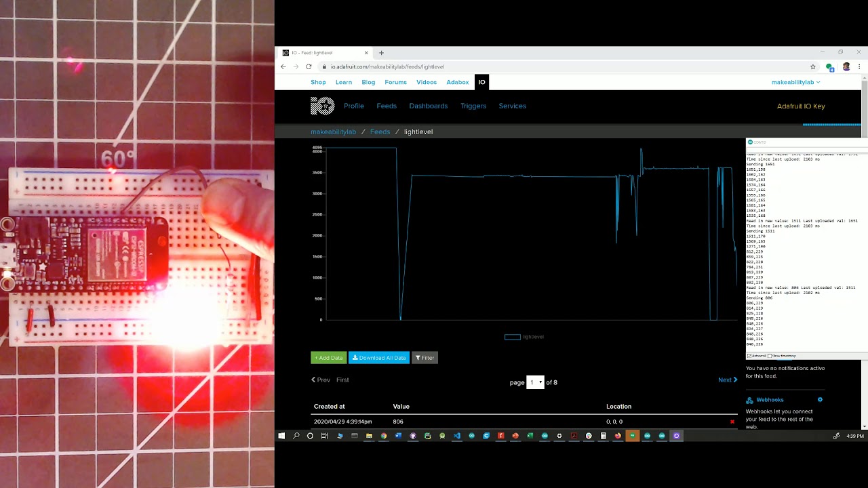Image resolution: width=868 pixels, height=488 pixels.
Task: Close the IO - Feed: lightlevel tab
Action: point(366,52)
